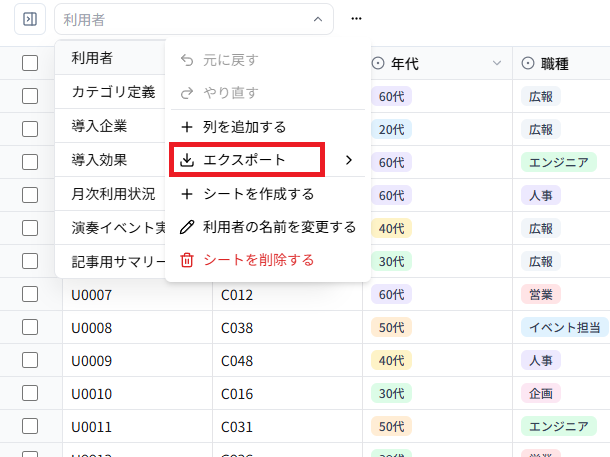
Task: Select 導入企業 sheet
Action: pyautogui.click(x=110, y=126)
